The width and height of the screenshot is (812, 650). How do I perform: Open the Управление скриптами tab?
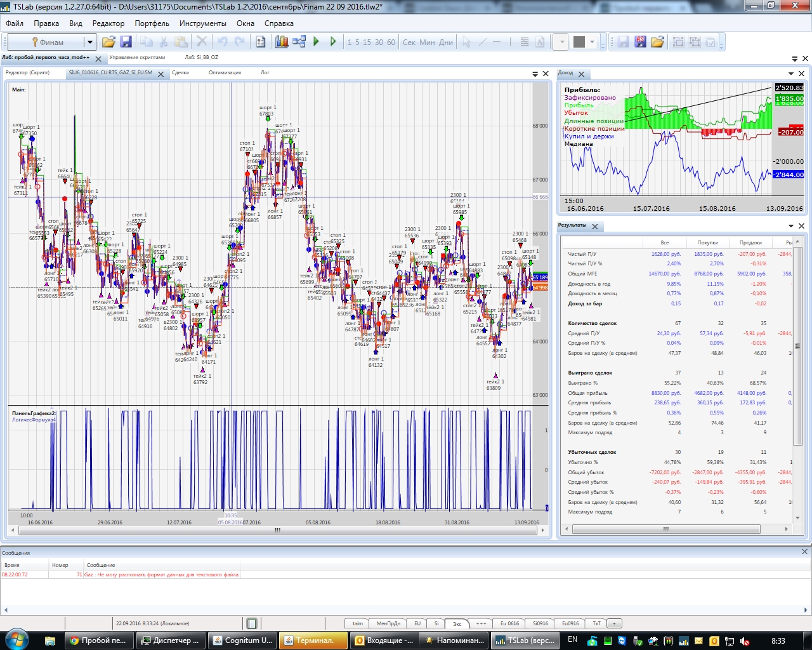tap(137, 58)
